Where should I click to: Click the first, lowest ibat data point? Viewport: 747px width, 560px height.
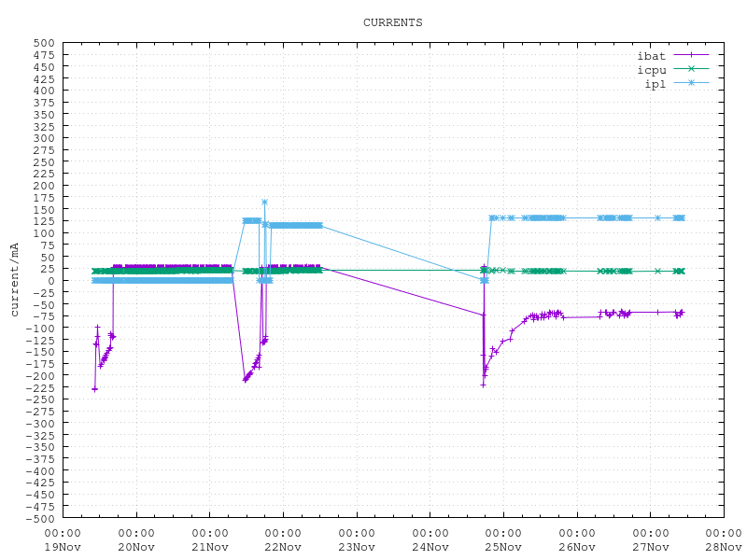pyautogui.click(x=94, y=388)
